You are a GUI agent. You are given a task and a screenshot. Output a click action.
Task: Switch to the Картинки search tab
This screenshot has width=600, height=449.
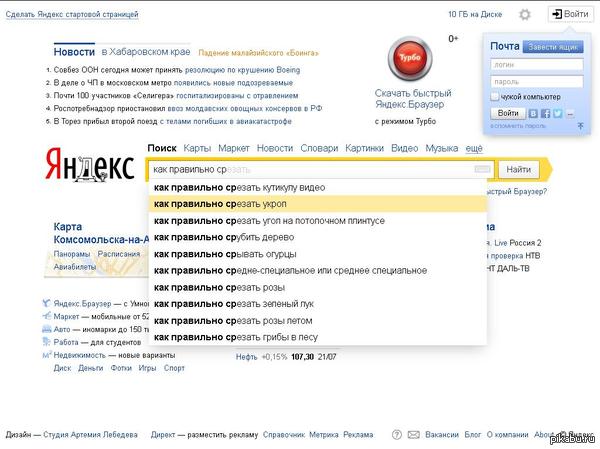(x=364, y=148)
